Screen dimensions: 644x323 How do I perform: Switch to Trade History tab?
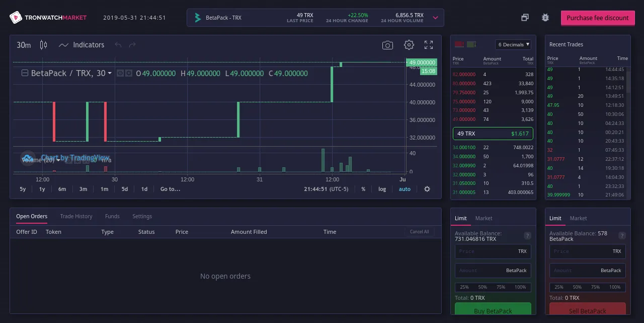click(x=76, y=216)
